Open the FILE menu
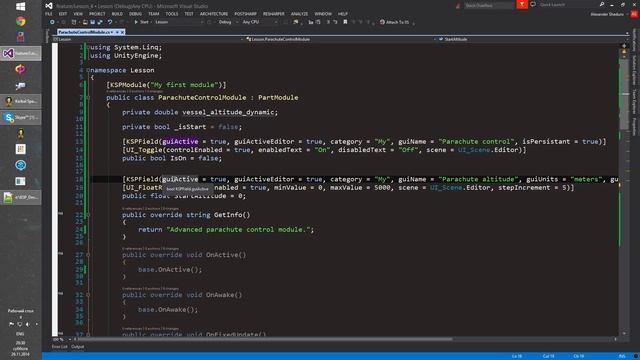The height and width of the screenshot is (360, 640). [x=49, y=14]
